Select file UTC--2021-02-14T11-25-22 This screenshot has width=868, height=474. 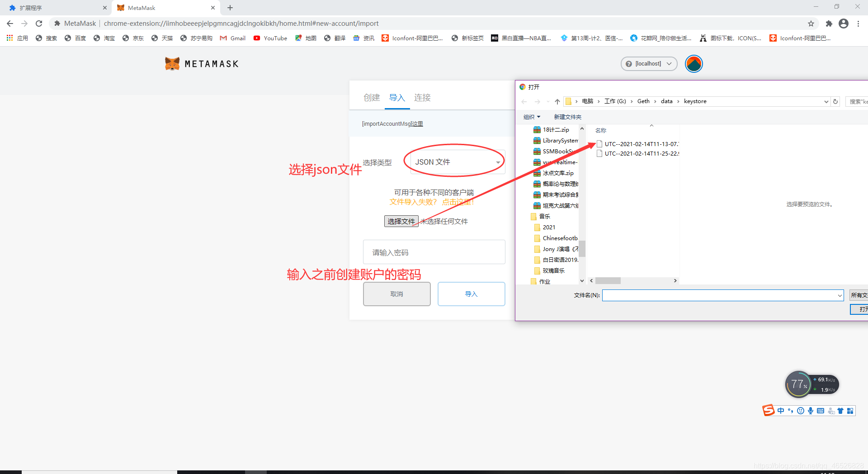click(637, 153)
